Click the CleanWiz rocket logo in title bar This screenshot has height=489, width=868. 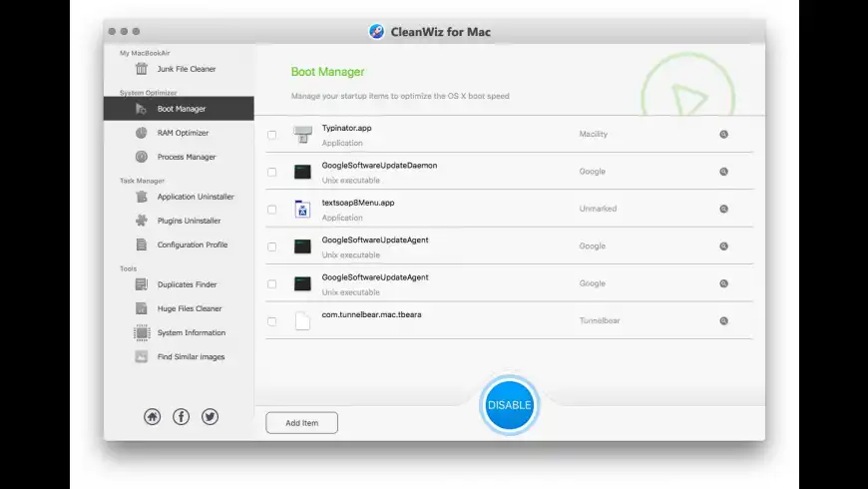point(377,32)
